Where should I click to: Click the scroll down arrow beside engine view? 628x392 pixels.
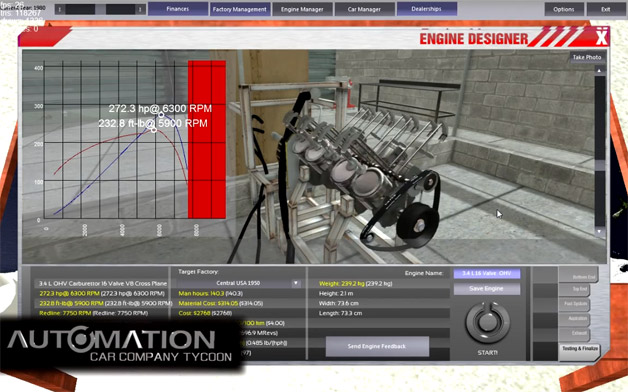pos(600,231)
